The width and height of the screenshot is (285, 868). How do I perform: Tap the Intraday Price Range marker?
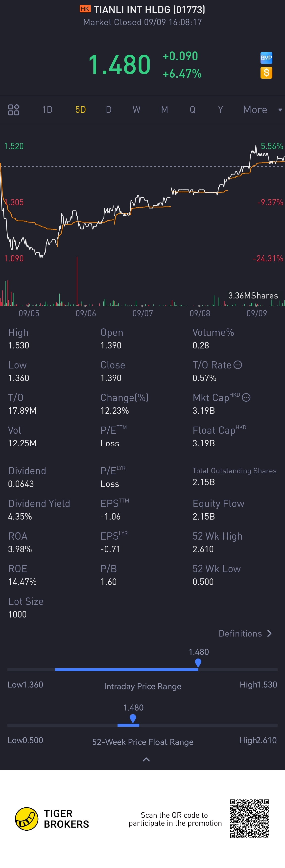tap(198, 663)
